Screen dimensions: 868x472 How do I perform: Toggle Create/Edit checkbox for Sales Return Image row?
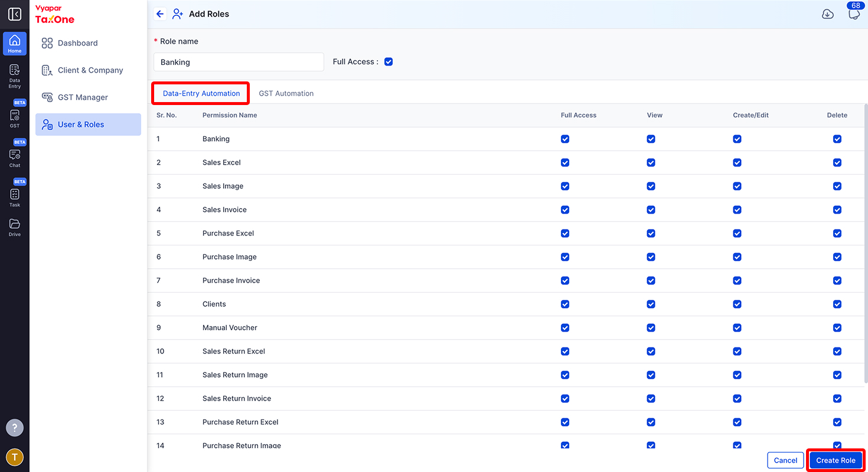(737, 375)
